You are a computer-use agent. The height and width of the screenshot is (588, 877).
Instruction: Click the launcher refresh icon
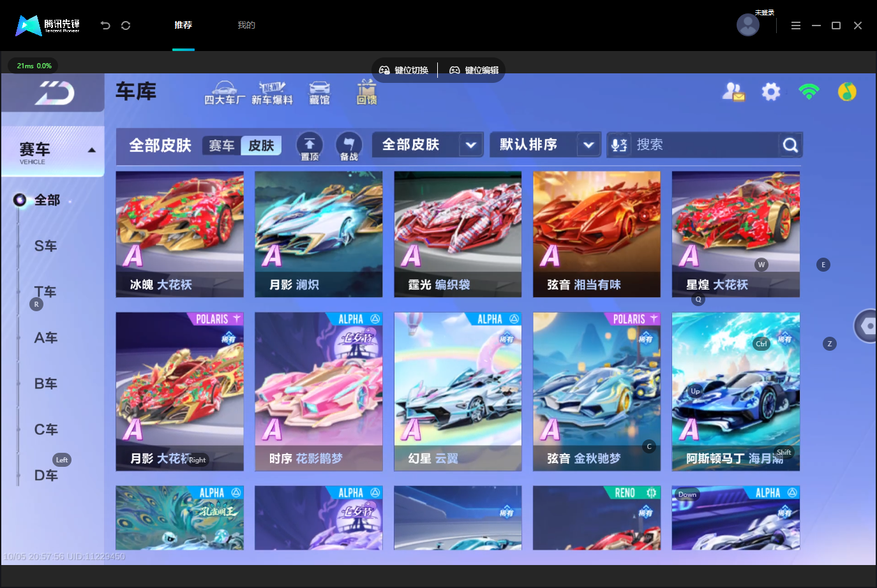pyautogui.click(x=126, y=26)
